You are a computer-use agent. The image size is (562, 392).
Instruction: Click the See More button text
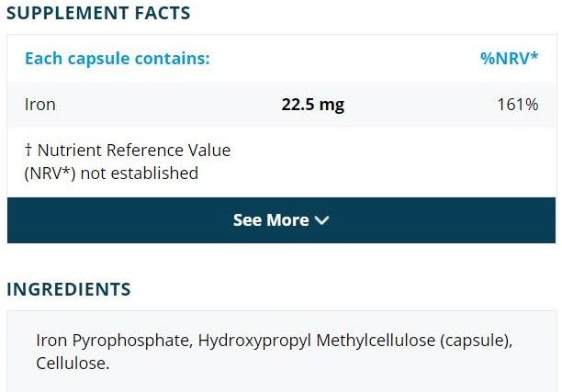click(271, 220)
